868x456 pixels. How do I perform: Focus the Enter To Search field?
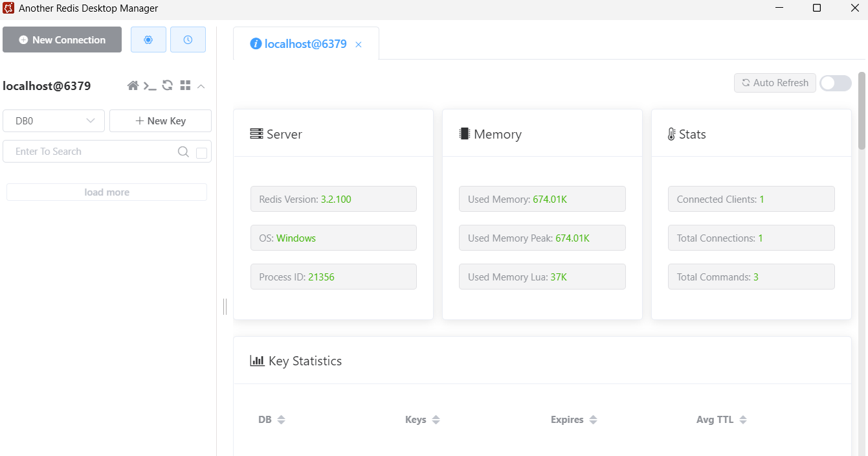coord(94,152)
